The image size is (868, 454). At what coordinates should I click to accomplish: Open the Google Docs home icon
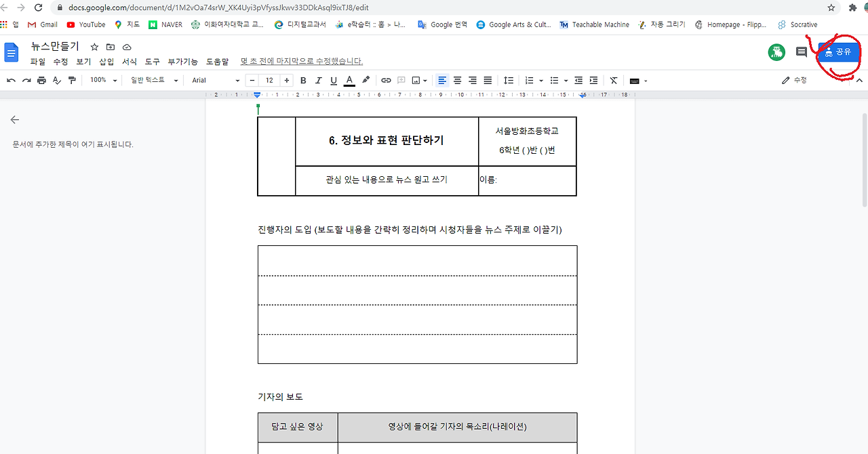[x=12, y=52]
